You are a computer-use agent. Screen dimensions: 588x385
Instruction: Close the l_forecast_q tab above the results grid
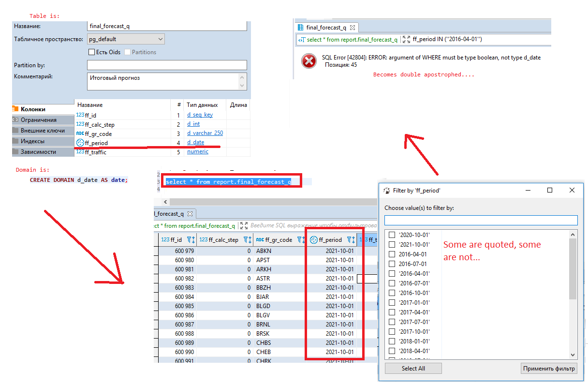(x=190, y=213)
